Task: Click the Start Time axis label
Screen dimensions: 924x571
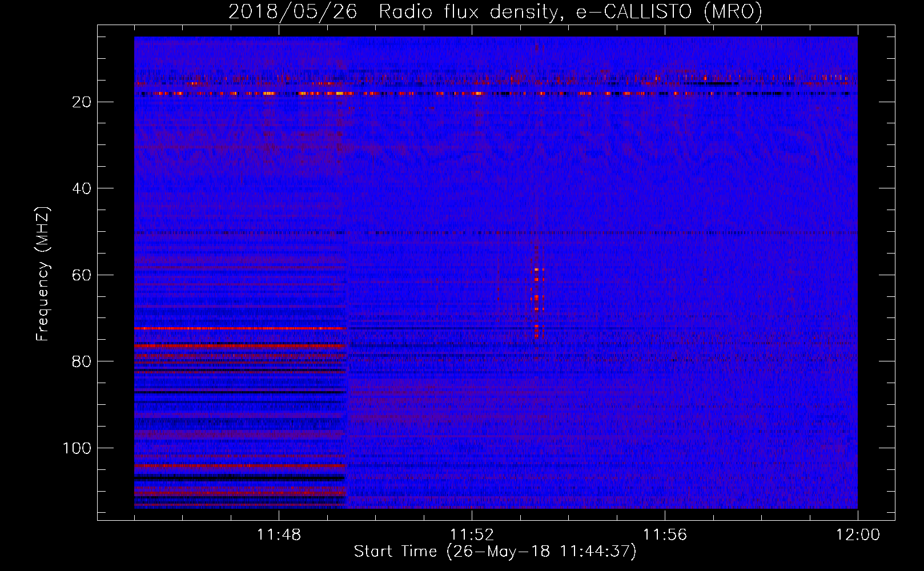Action: (x=495, y=552)
